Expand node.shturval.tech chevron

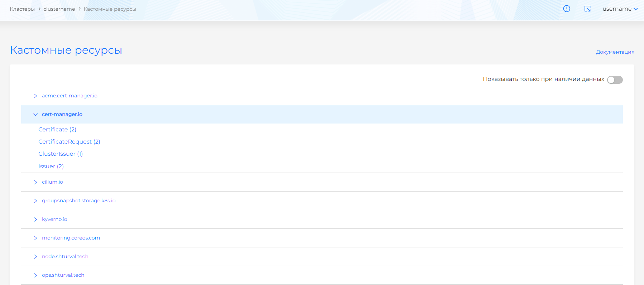pos(35,257)
